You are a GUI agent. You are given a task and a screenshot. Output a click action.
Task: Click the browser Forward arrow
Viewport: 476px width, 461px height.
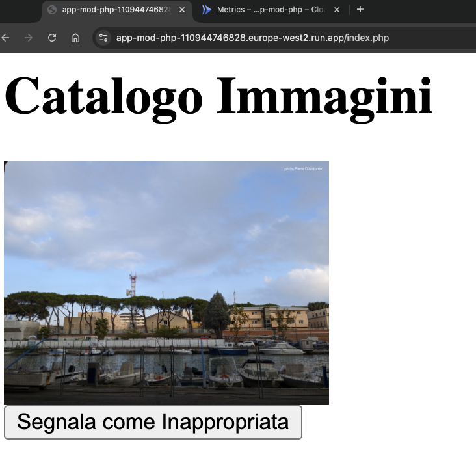pyautogui.click(x=28, y=38)
